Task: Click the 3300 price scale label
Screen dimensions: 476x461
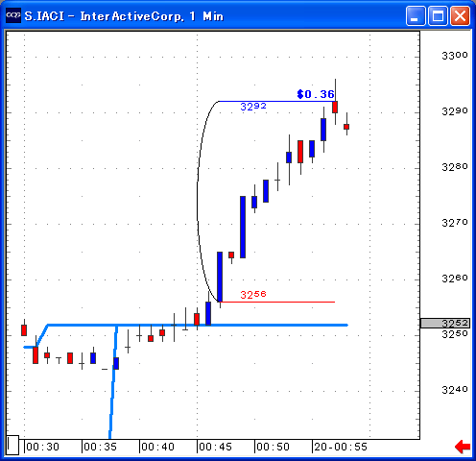Action: click(455, 56)
